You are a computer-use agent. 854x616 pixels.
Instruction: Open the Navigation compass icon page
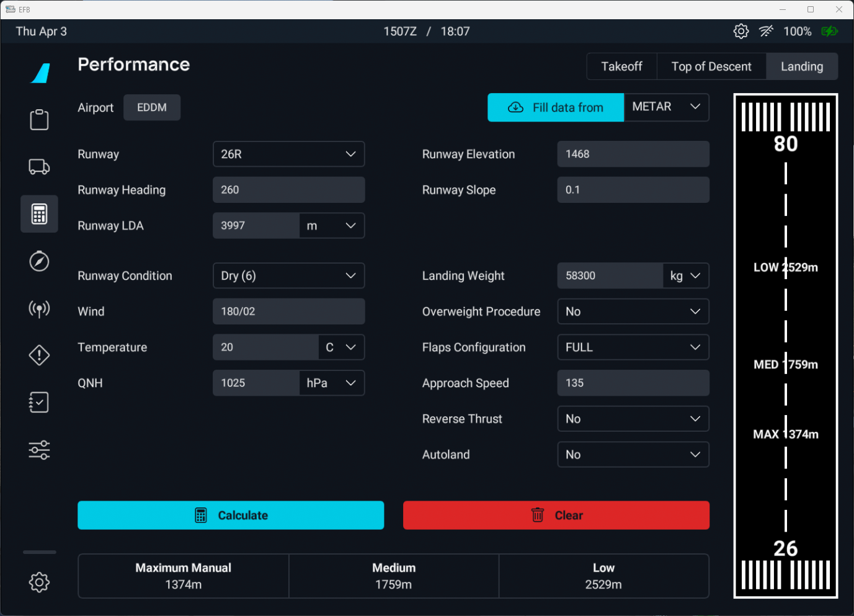tap(39, 261)
